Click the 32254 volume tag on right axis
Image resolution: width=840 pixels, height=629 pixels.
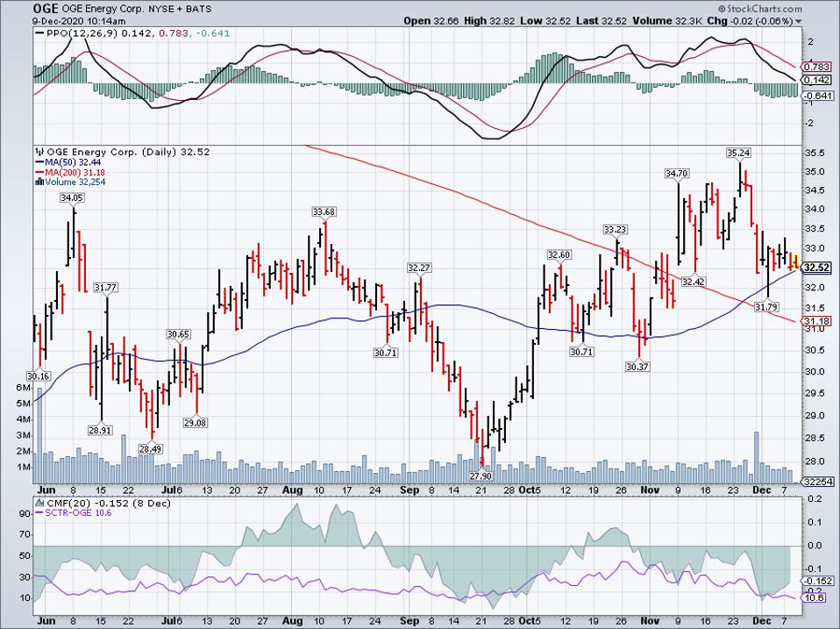tap(820, 482)
